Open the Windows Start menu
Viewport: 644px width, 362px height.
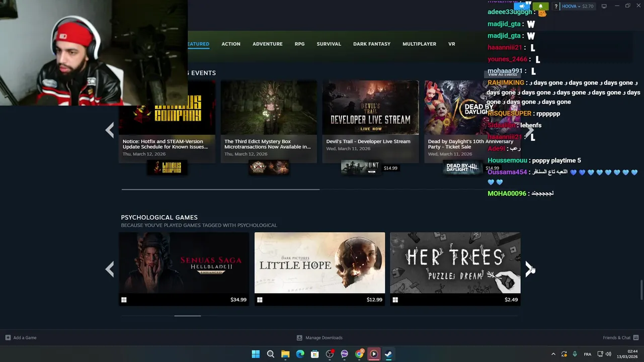(256, 354)
